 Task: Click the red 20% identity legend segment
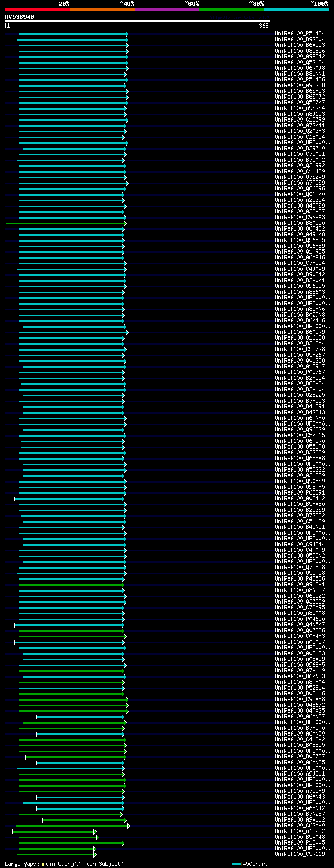tap(37, 9)
